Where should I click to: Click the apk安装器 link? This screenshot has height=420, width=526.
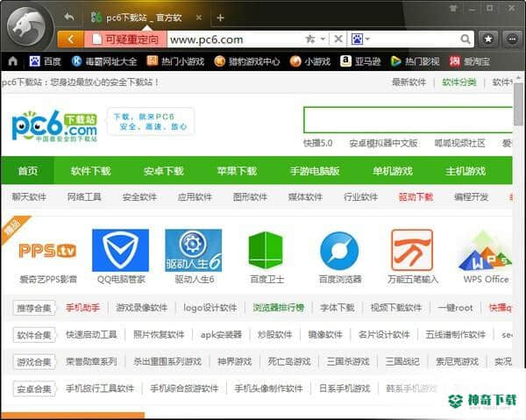pos(221,334)
